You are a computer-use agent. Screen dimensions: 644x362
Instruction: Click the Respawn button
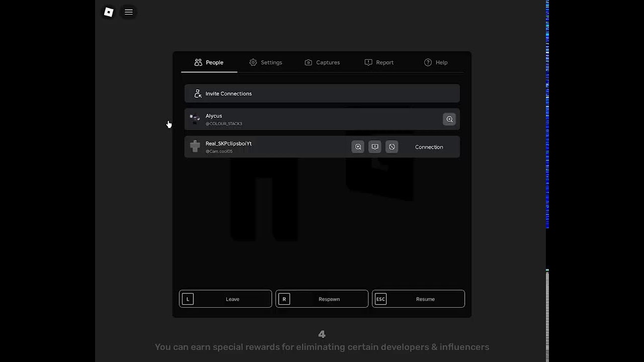322,299
